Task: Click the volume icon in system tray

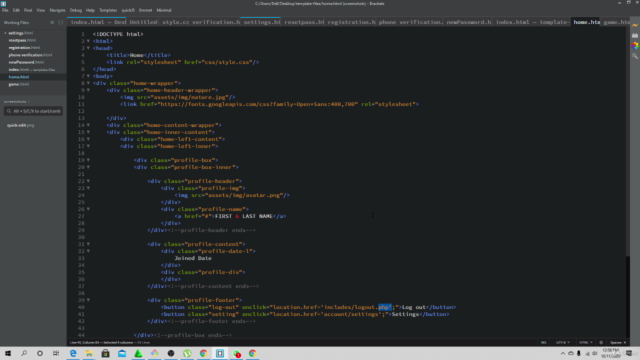Action: 595,353
